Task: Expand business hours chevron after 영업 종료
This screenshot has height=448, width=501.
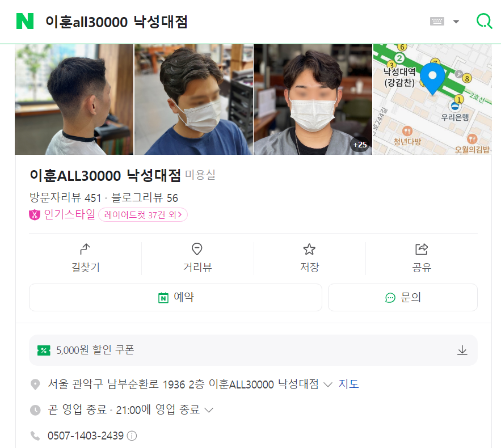Action: 209,410
